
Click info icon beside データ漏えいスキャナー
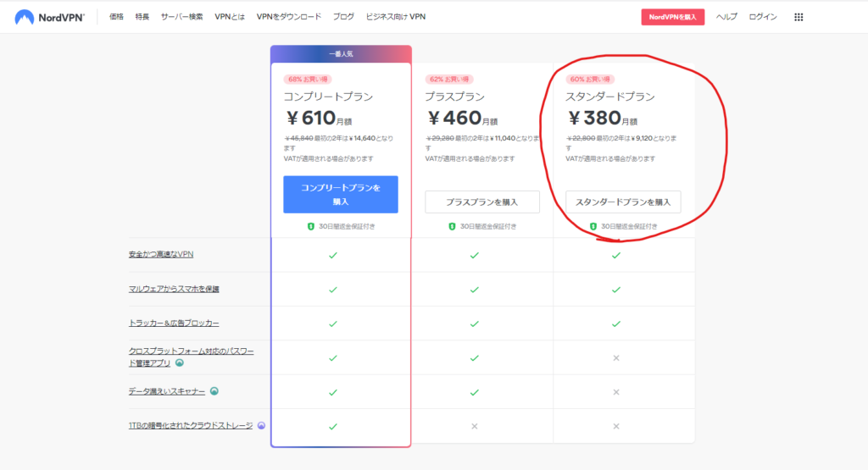coord(214,391)
